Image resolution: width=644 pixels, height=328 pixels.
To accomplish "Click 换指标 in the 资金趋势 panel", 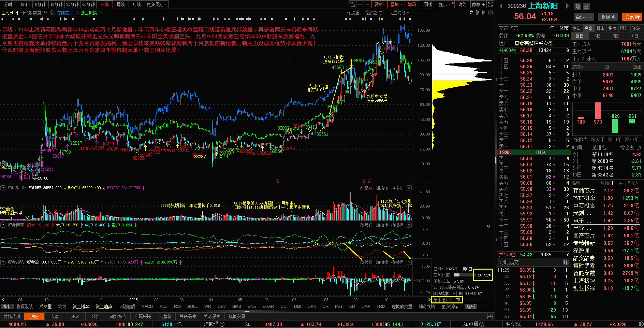I will point(397,262).
